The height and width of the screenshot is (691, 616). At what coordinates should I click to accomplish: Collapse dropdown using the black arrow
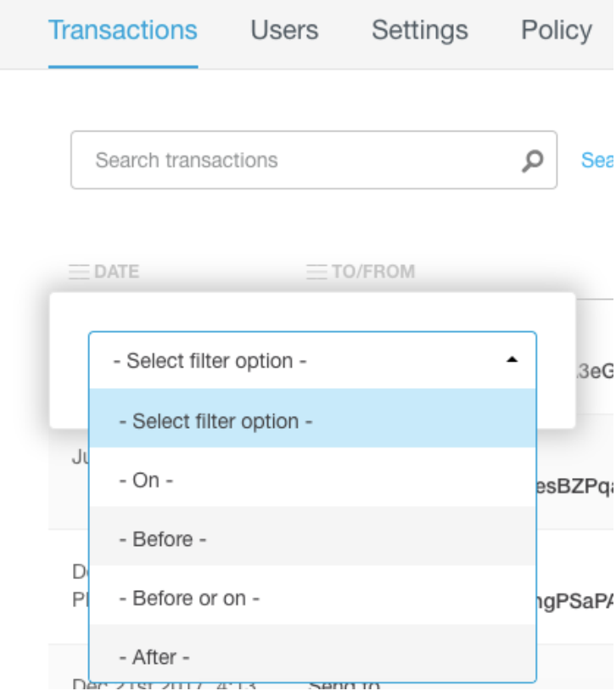click(511, 361)
